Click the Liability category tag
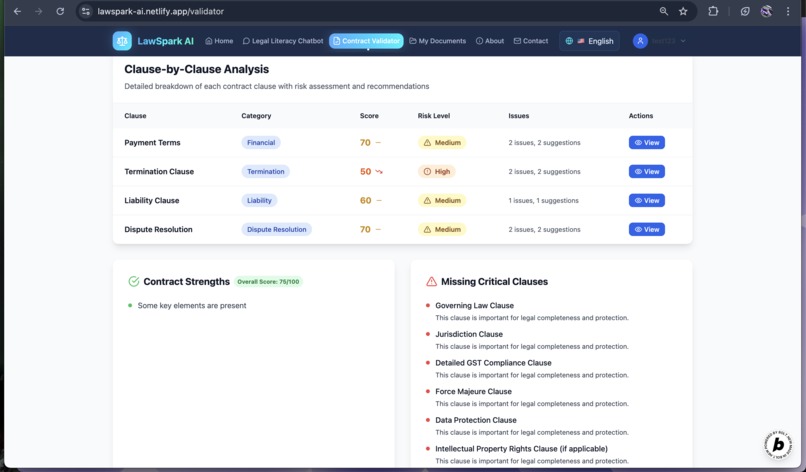The height and width of the screenshot is (472, 806). (259, 201)
